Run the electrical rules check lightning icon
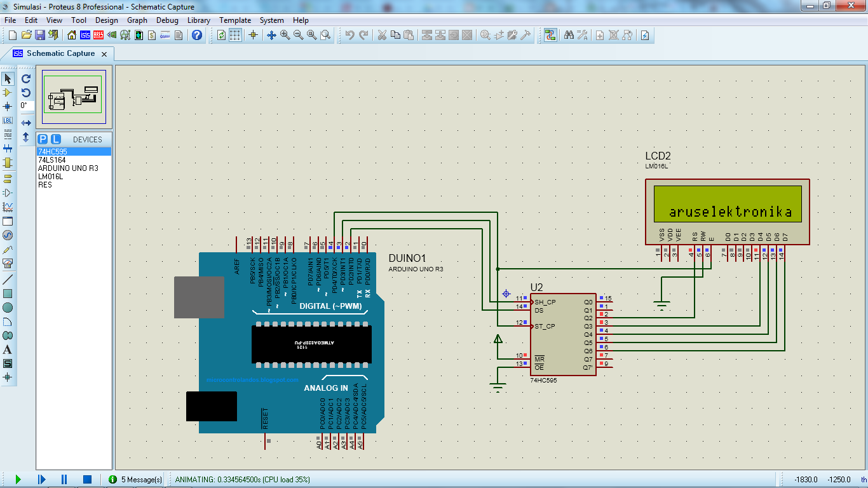Viewport: 868px width, 488px height. 645,35
